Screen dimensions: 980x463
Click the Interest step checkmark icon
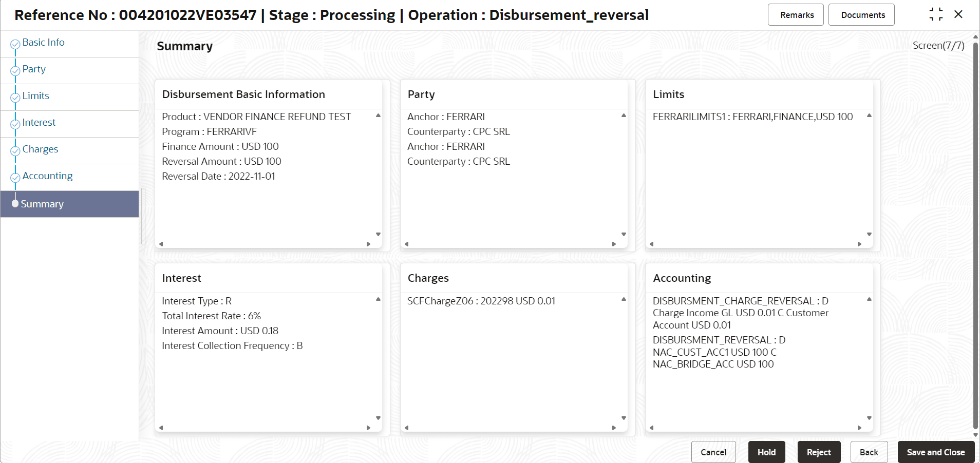(15, 124)
